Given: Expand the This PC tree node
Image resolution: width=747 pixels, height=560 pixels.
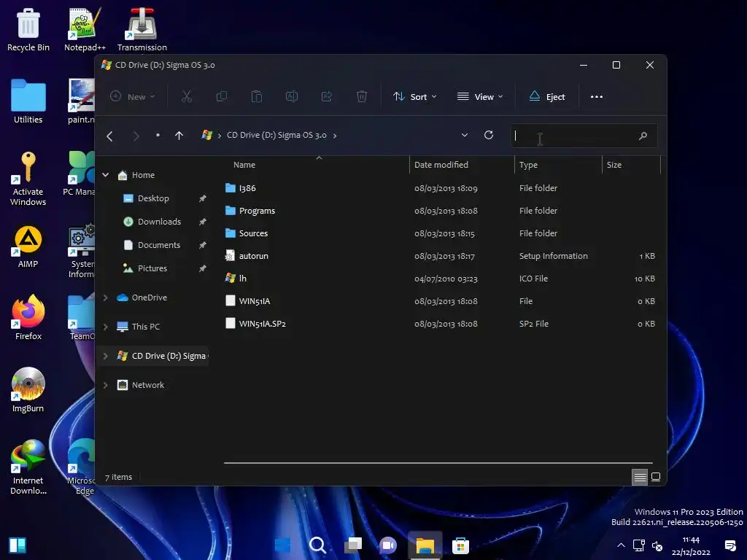Looking at the screenshot, I should [x=105, y=327].
